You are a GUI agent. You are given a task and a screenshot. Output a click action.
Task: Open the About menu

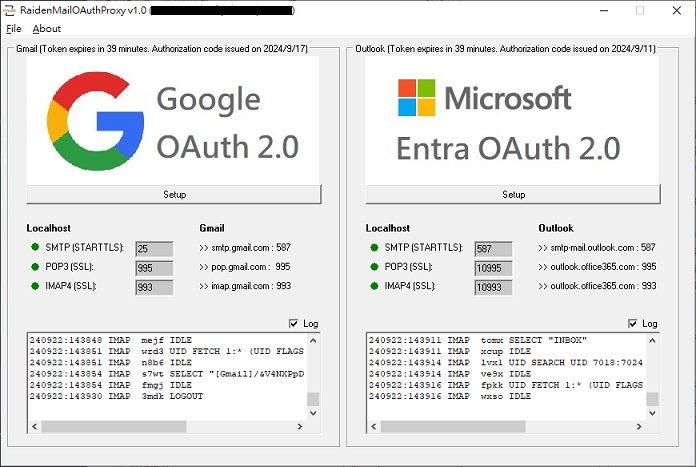click(x=46, y=29)
